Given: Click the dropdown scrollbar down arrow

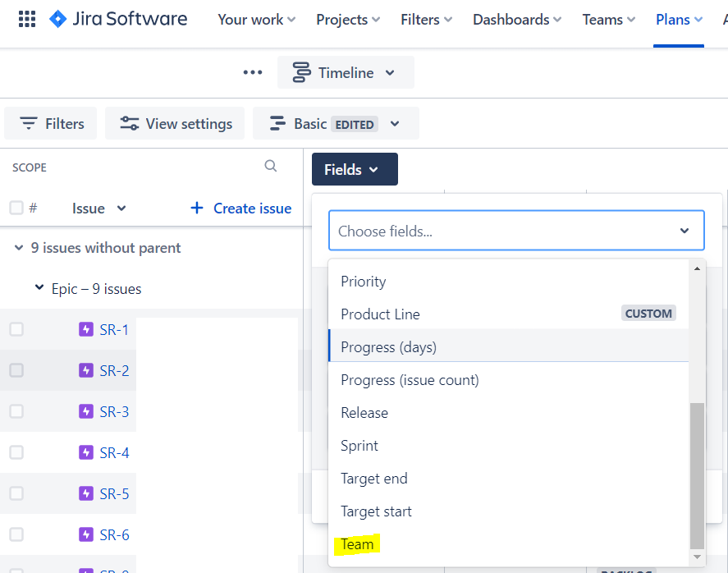Looking at the screenshot, I should [x=697, y=557].
